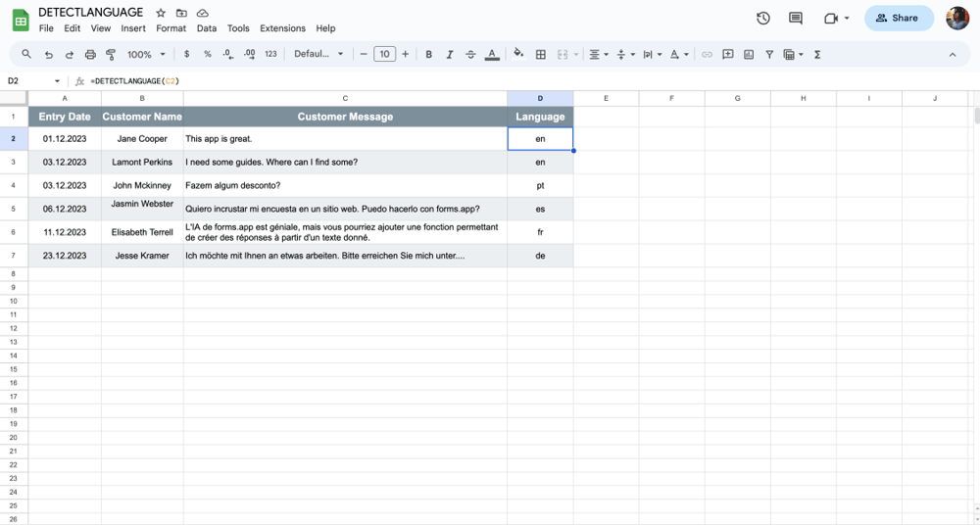This screenshot has width=980, height=525.
Task: Open the borders tool
Action: point(540,55)
